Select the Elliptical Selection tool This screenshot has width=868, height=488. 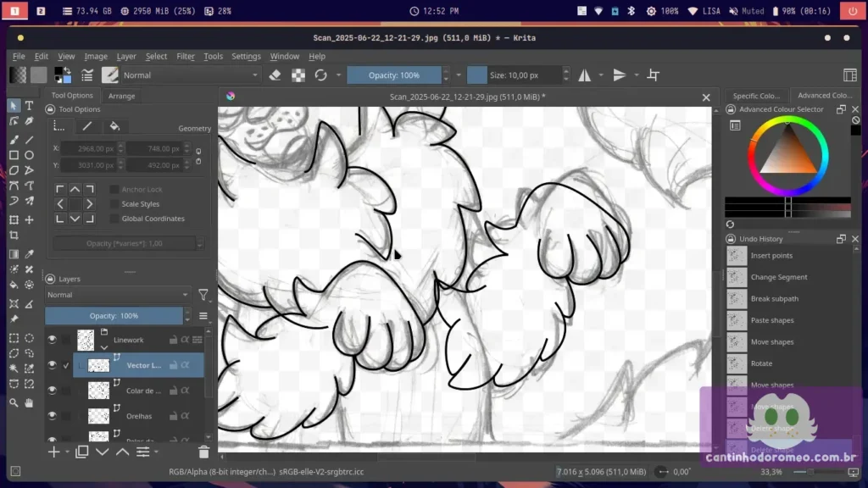(30, 338)
